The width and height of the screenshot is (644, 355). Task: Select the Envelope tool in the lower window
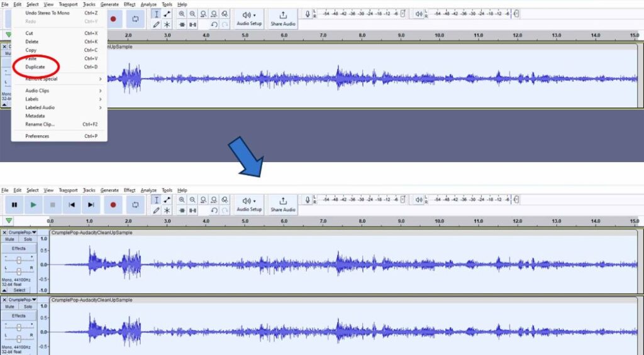(x=167, y=199)
